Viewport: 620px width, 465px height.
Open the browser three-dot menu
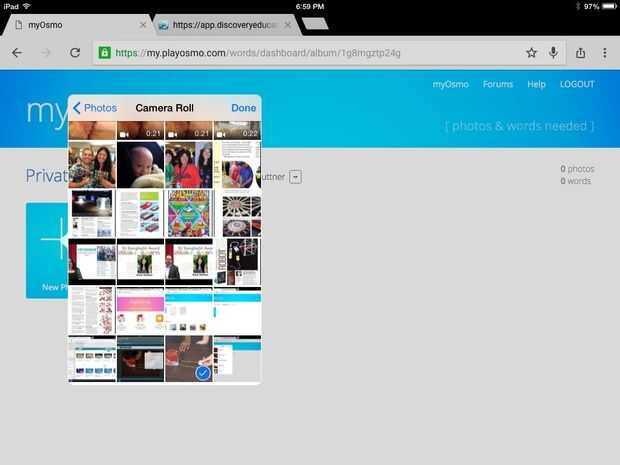tap(605, 53)
